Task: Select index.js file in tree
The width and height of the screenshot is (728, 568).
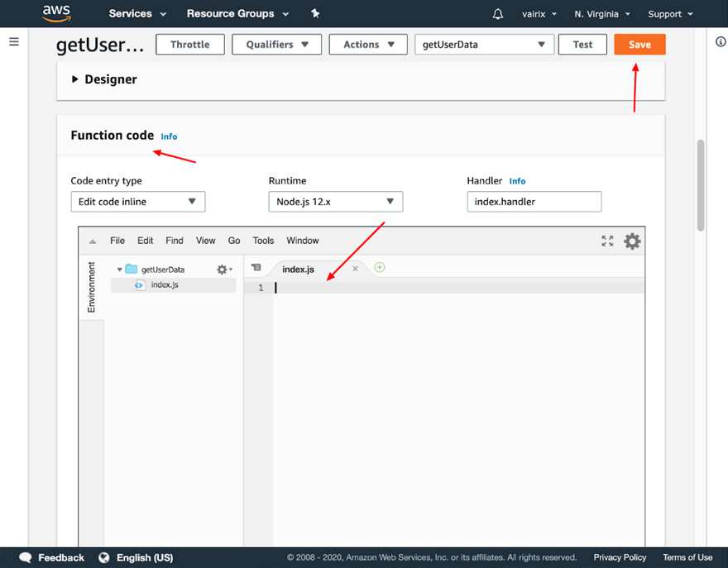Action: click(173, 285)
